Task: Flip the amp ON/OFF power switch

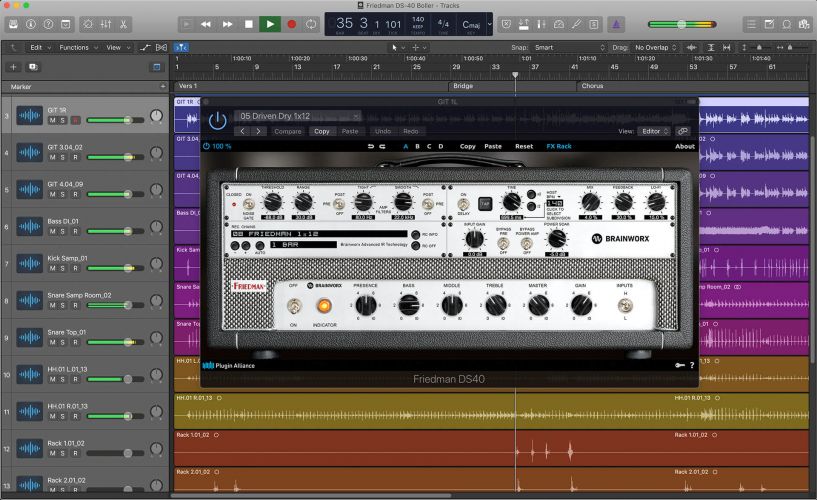Action: [294, 306]
